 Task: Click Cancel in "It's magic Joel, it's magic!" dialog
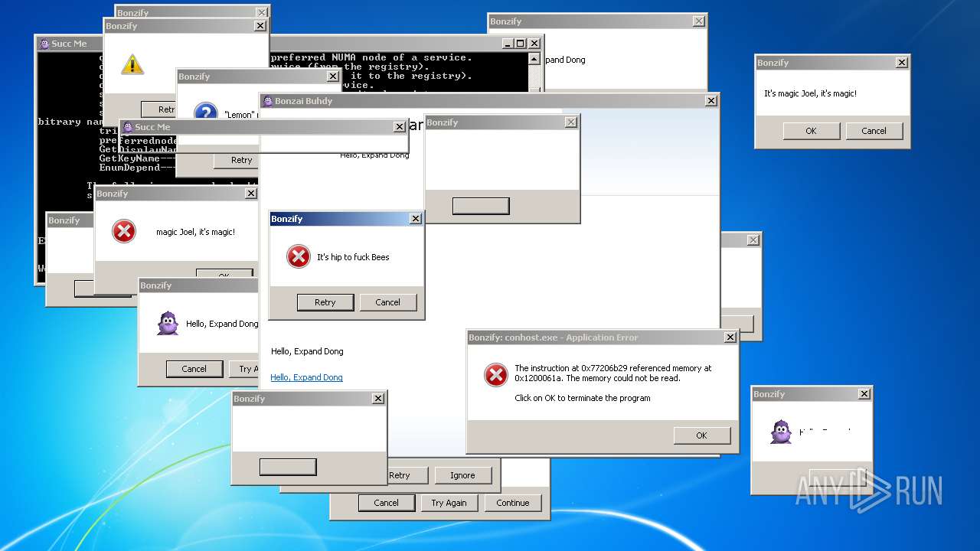[x=874, y=131]
